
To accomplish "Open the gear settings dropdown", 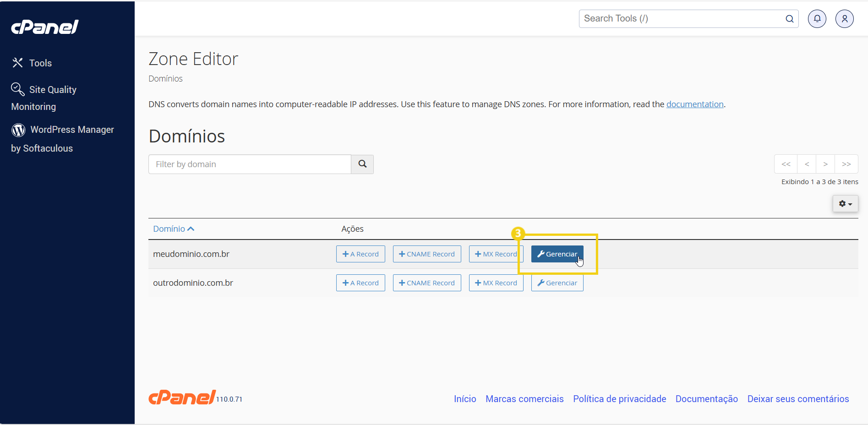I will click(846, 203).
